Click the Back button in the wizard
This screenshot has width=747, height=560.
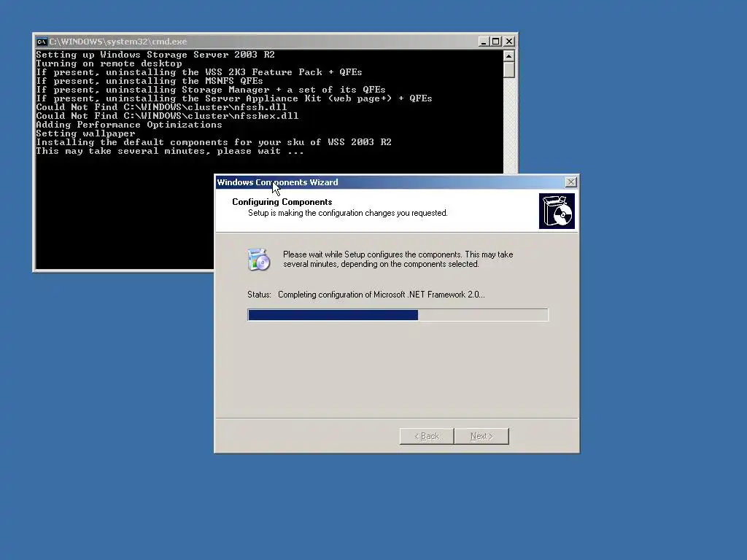point(426,436)
